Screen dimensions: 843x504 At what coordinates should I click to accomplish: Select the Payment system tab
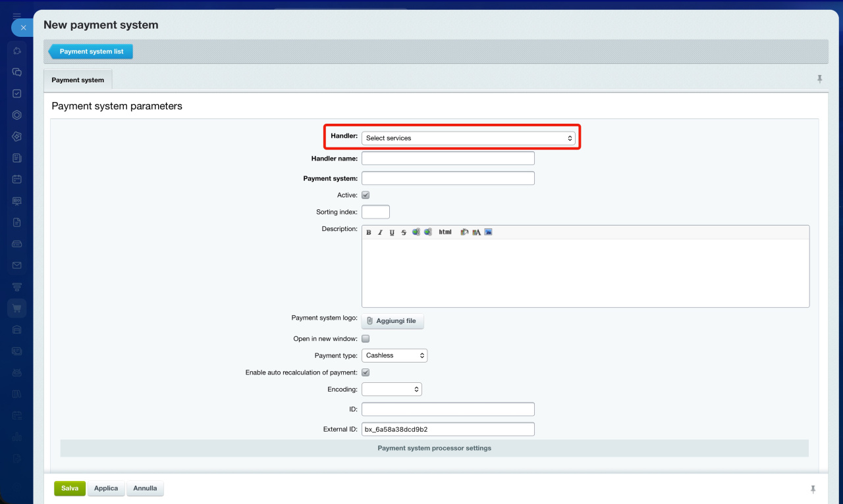click(78, 80)
